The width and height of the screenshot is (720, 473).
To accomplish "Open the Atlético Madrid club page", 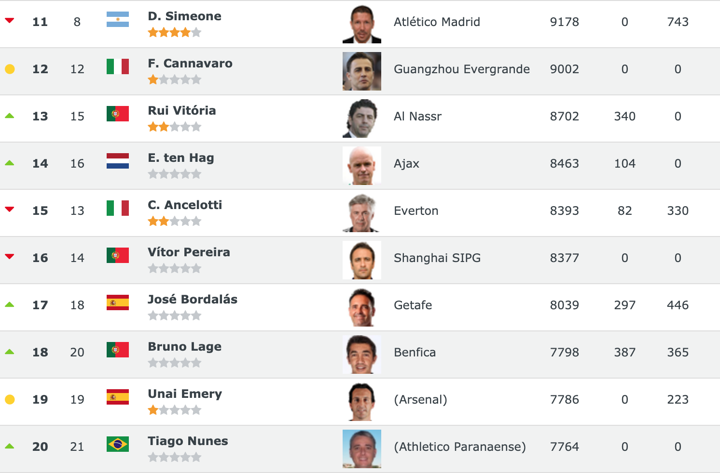I will (437, 22).
